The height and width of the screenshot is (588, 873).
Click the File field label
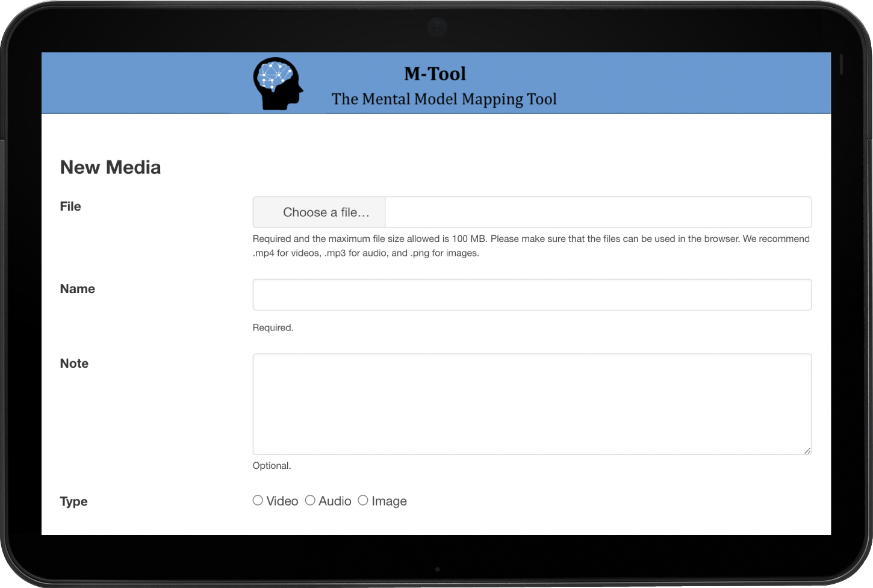(70, 206)
